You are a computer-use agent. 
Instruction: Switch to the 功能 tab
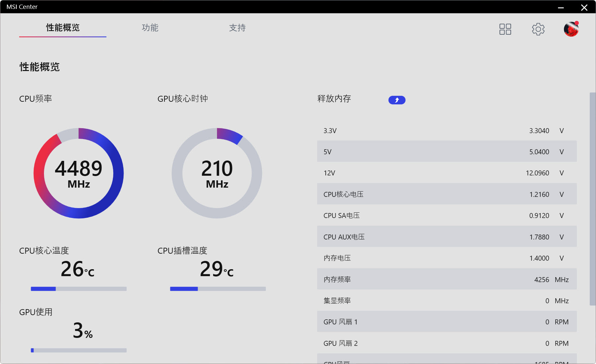click(150, 28)
